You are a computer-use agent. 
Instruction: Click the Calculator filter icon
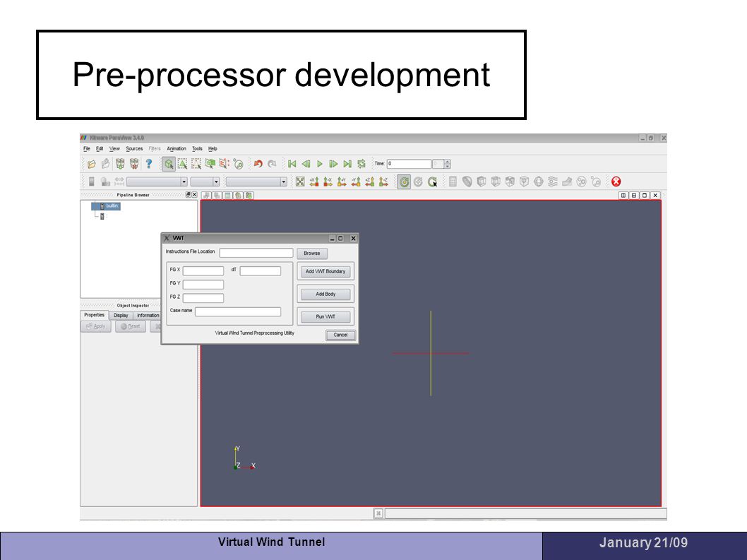453,181
